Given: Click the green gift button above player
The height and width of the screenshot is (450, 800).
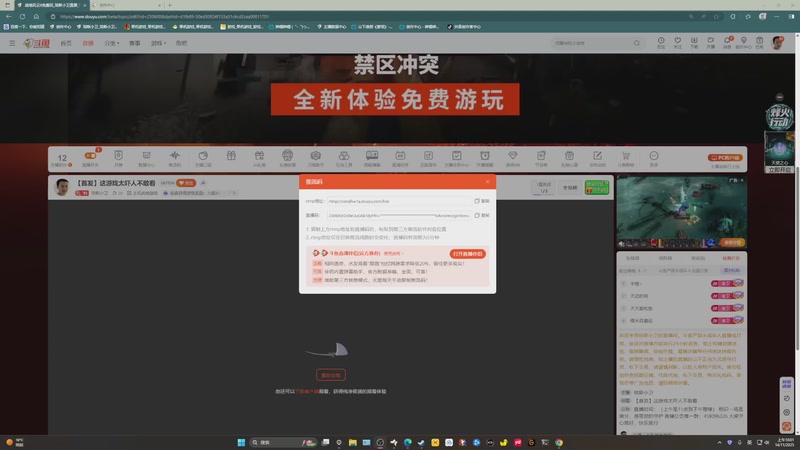Looking at the screenshot, I should 597,187.
